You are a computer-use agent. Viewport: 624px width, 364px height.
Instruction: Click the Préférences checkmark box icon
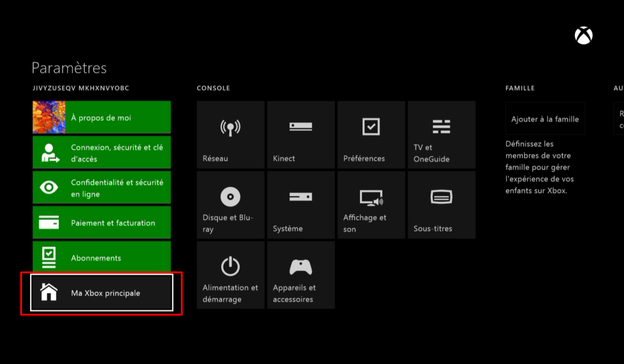pos(371,126)
